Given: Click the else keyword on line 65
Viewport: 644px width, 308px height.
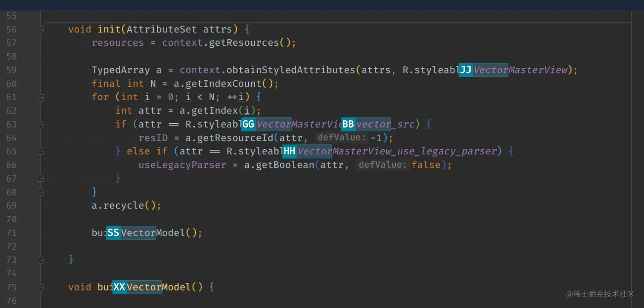Looking at the screenshot, I should (138, 151).
